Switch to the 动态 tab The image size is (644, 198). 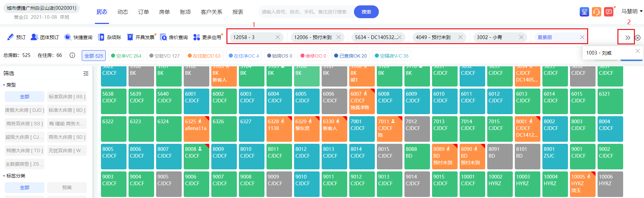click(x=123, y=12)
